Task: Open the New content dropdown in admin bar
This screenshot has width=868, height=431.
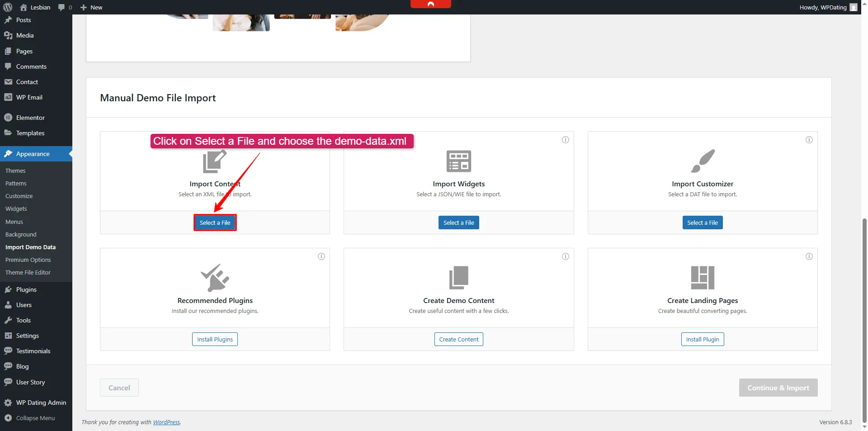Action: 92,7
